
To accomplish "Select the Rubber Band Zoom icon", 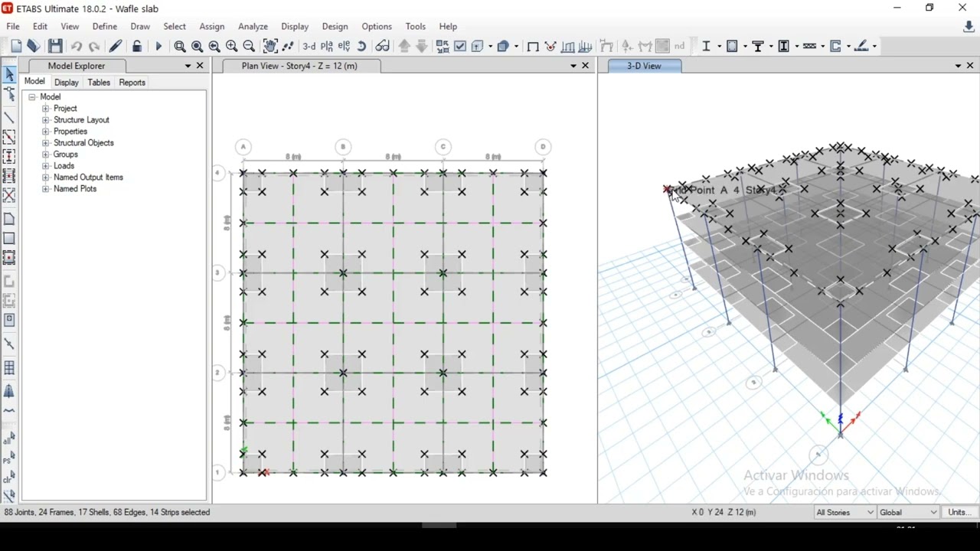I will point(180,46).
